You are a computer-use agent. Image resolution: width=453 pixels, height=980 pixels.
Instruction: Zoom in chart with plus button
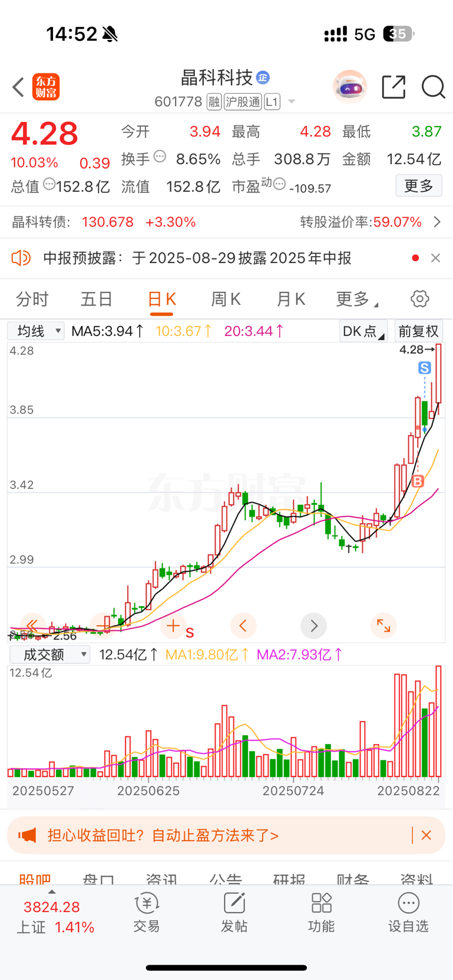173,625
